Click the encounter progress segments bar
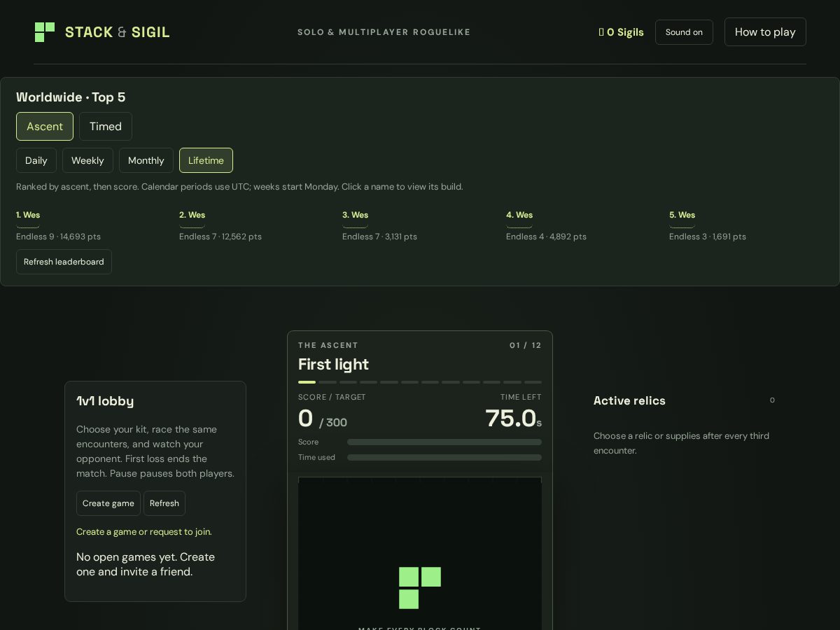This screenshot has width=840, height=630. [420, 382]
